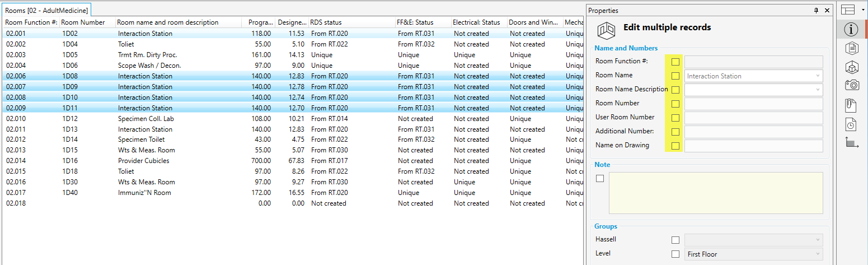This screenshot has width=868, height=265.
Task: Click inside the yellow Note text area
Action: [716, 193]
